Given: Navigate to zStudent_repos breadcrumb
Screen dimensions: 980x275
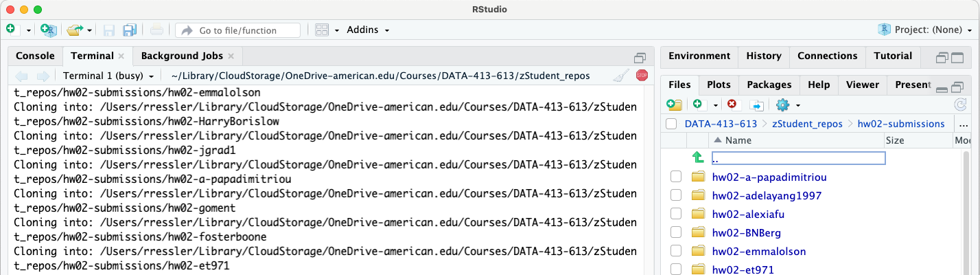Looking at the screenshot, I should [x=807, y=124].
